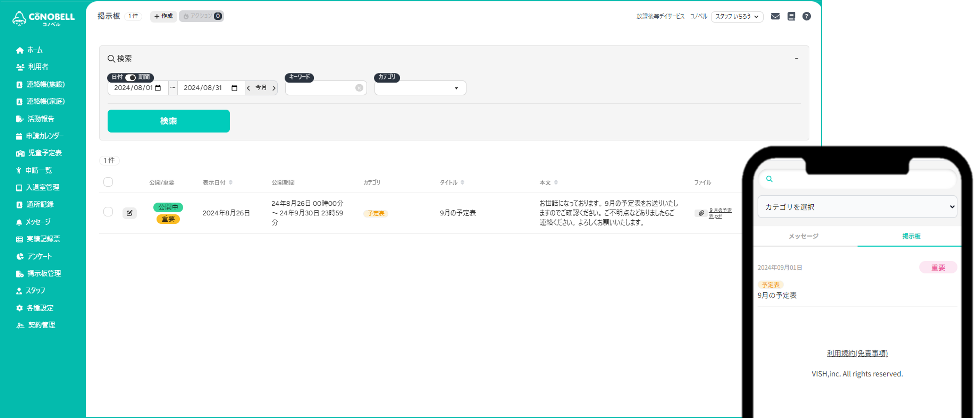Image resolution: width=980 pixels, height=418 pixels.
Task: Click the スタッフ person icon
Action: [x=19, y=291]
